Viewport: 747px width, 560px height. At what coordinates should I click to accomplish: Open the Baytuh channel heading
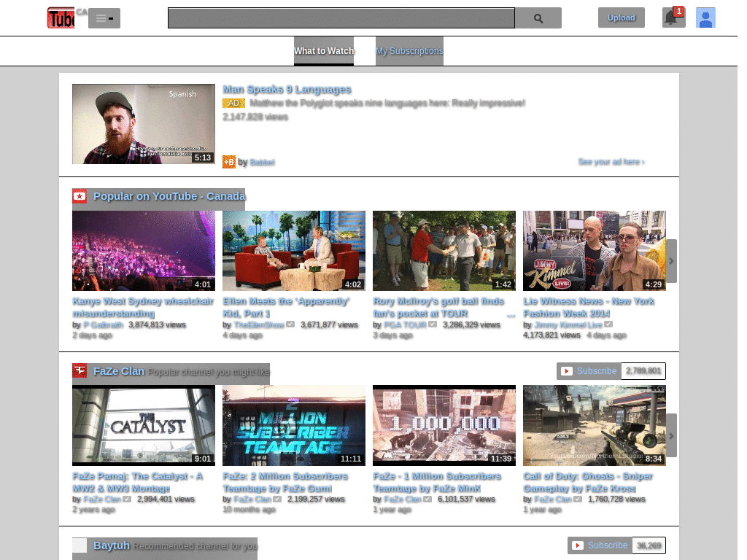click(112, 545)
